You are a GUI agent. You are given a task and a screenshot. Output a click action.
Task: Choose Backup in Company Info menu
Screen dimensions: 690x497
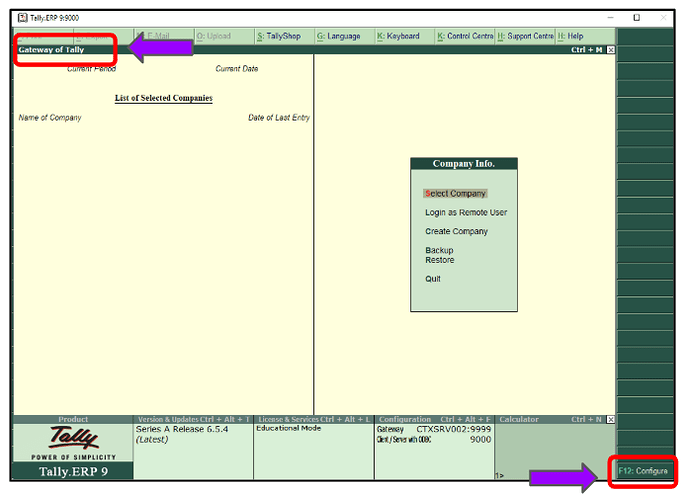tap(439, 250)
